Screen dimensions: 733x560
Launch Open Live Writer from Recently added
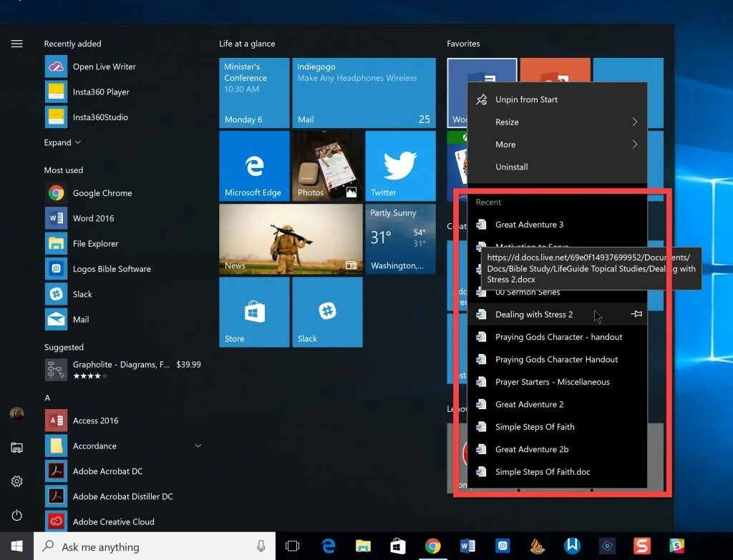123,67
